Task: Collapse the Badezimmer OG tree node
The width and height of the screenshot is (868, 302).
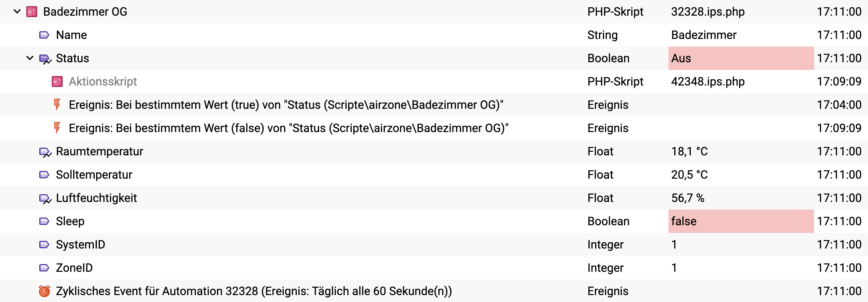Action: point(16,12)
